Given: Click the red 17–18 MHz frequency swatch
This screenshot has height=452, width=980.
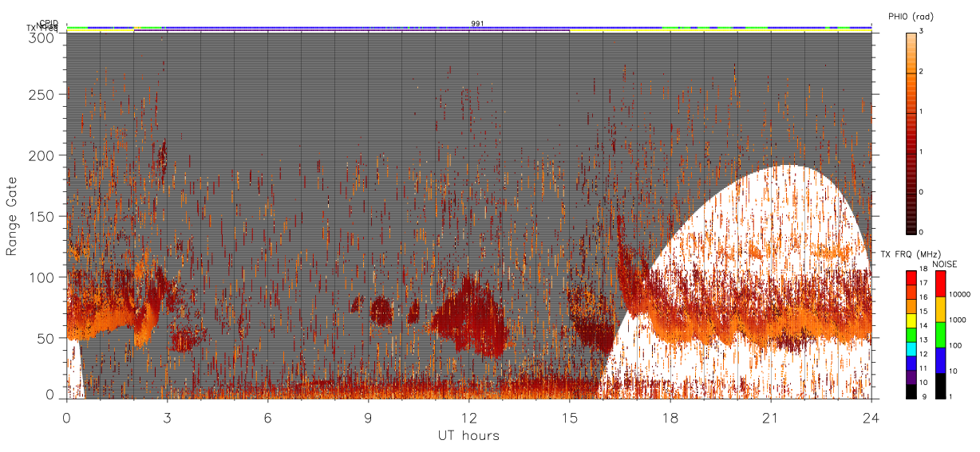Looking at the screenshot, I should pos(911,278).
